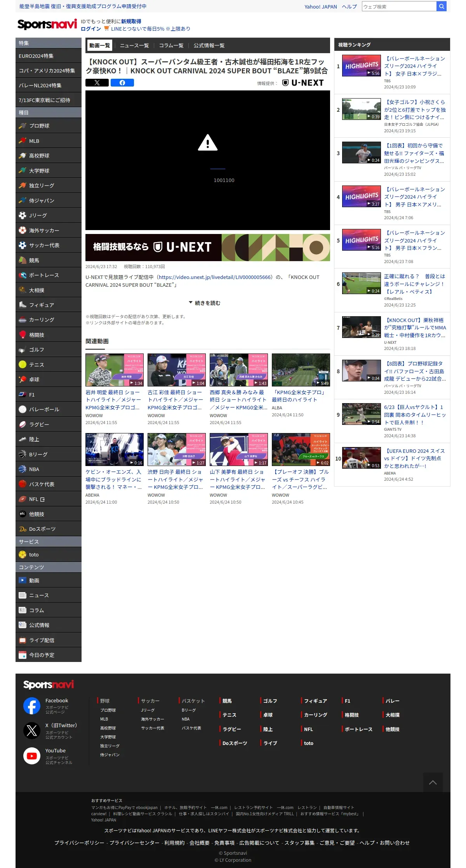Open 動画 video content icon
This screenshot has width=466, height=868.
point(23,580)
